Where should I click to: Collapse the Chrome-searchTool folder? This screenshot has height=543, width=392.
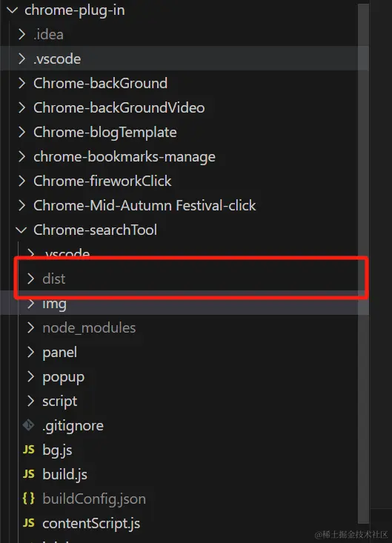click(x=21, y=230)
